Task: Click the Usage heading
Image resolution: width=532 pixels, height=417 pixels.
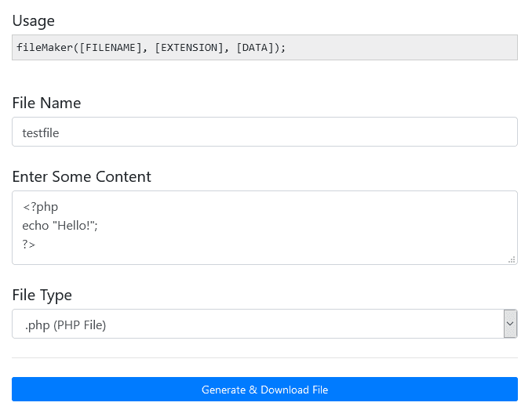Action: (33, 20)
